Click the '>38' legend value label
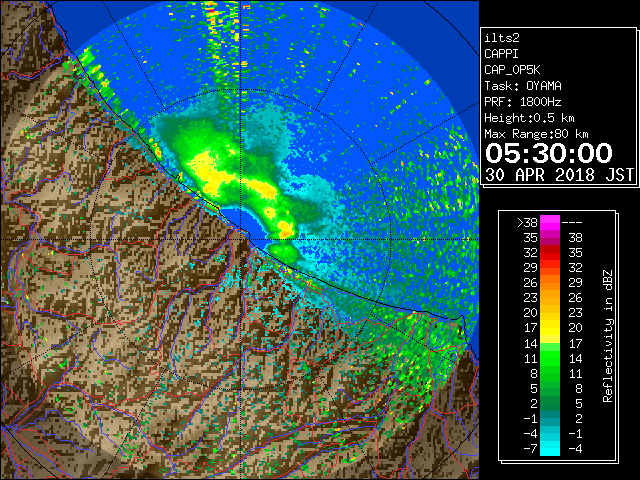The height and width of the screenshot is (480, 640). 528,223
